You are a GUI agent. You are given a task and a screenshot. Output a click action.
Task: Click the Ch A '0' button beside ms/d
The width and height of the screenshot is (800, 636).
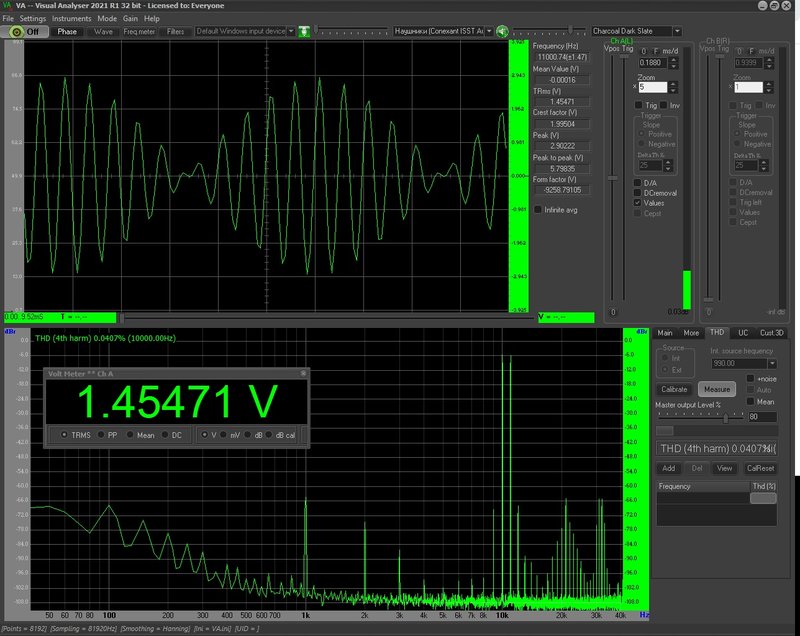coord(644,51)
